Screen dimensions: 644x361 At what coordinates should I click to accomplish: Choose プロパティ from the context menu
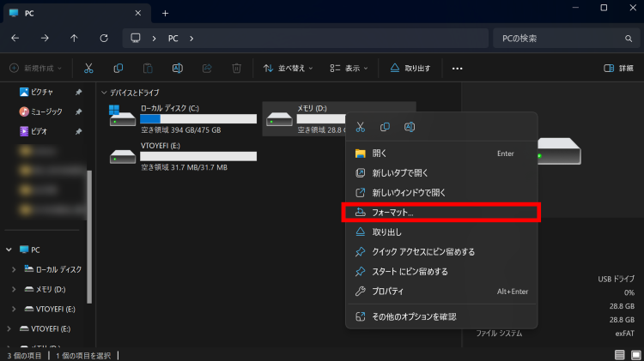[x=441, y=292]
